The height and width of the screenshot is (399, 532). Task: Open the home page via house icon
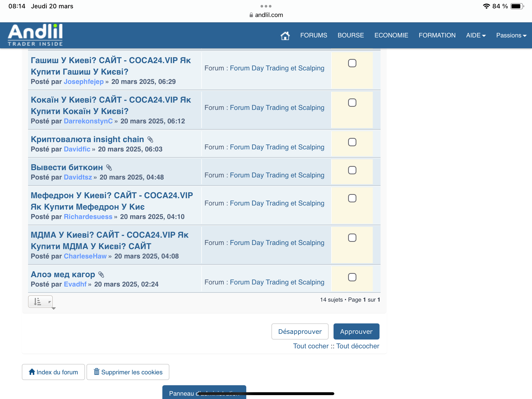tap(285, 36)
